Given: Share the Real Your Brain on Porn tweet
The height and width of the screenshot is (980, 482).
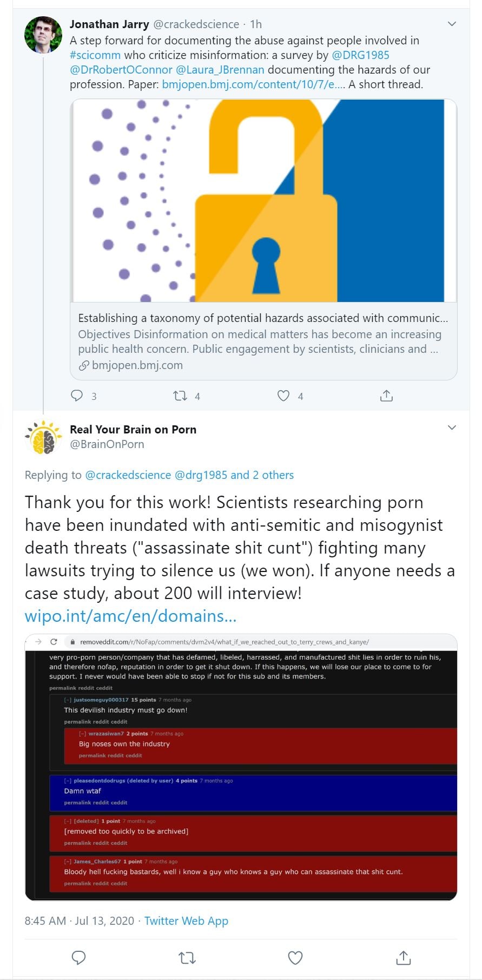Looking at the screenshot, I should point(404,957).
